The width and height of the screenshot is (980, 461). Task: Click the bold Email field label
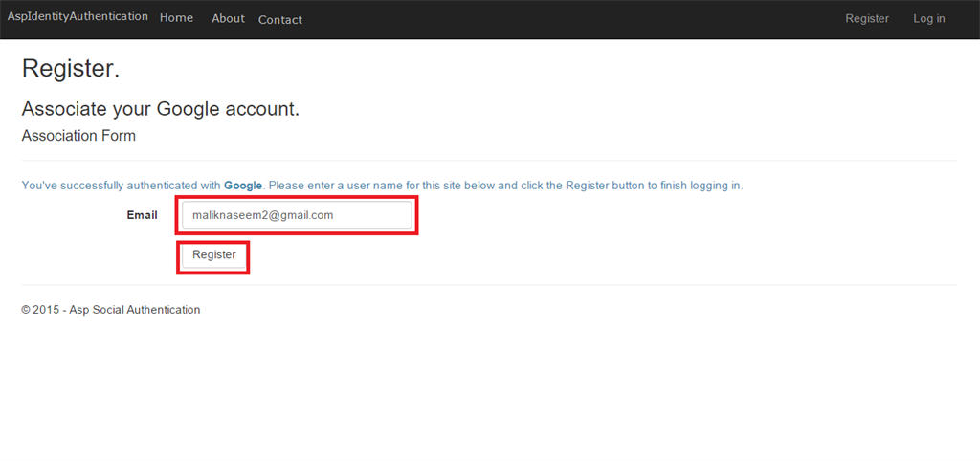tap(142, 215)
